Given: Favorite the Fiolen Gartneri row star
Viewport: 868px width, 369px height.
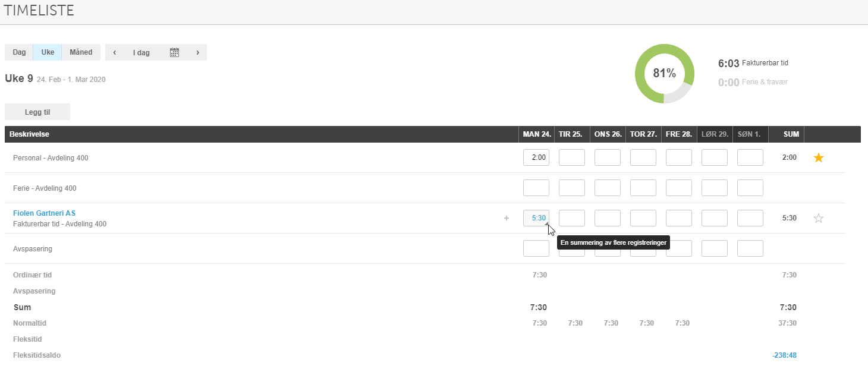Looking at the screenshot, I should [x=818, y=218].
